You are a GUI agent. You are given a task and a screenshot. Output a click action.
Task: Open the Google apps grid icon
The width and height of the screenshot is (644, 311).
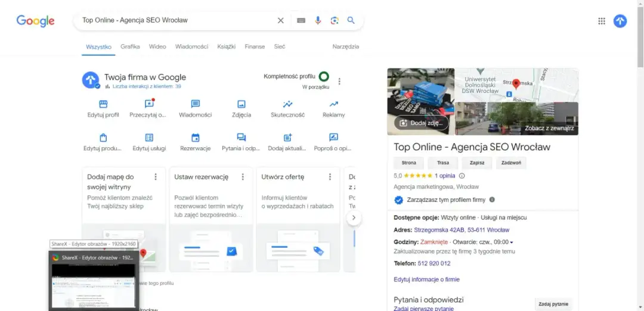602,21
